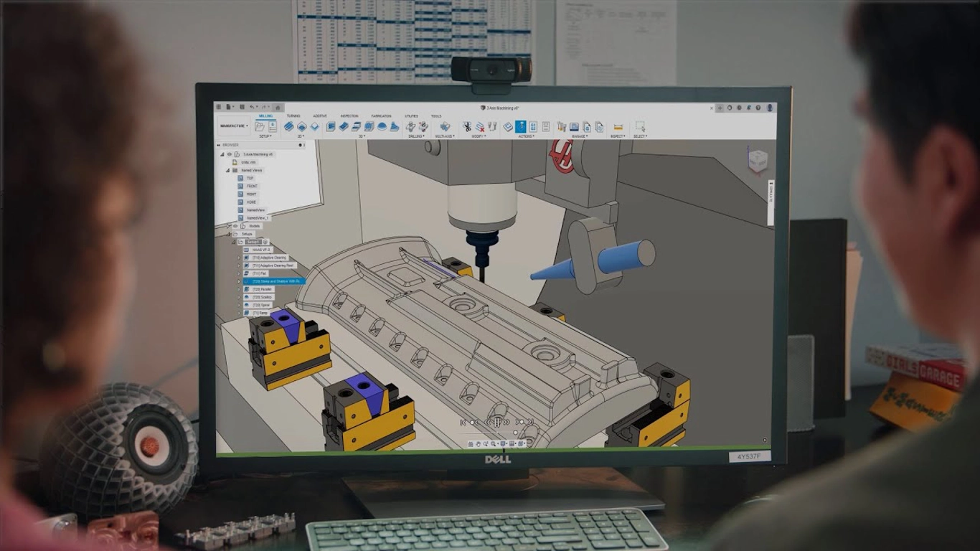Screen dimensions: 980x551
Task: Click the 2D Adaptive Clearing tool icon
Action: [x=288, y=126]
